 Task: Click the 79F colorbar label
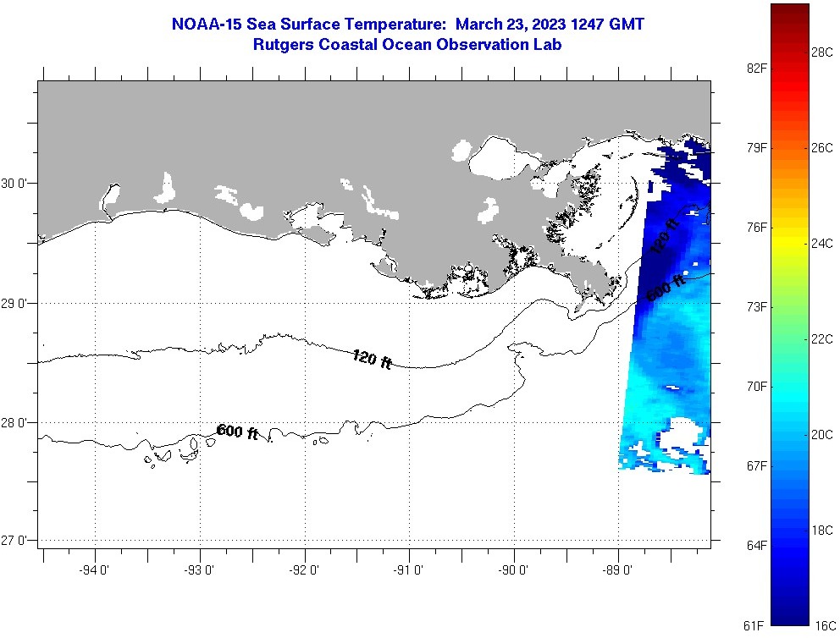[x=756, y=148]
